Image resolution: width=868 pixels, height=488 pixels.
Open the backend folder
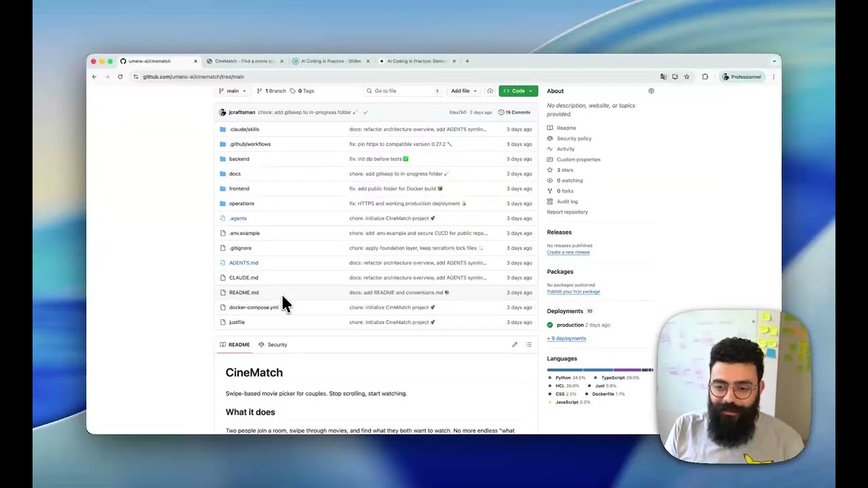coord(239,159)
